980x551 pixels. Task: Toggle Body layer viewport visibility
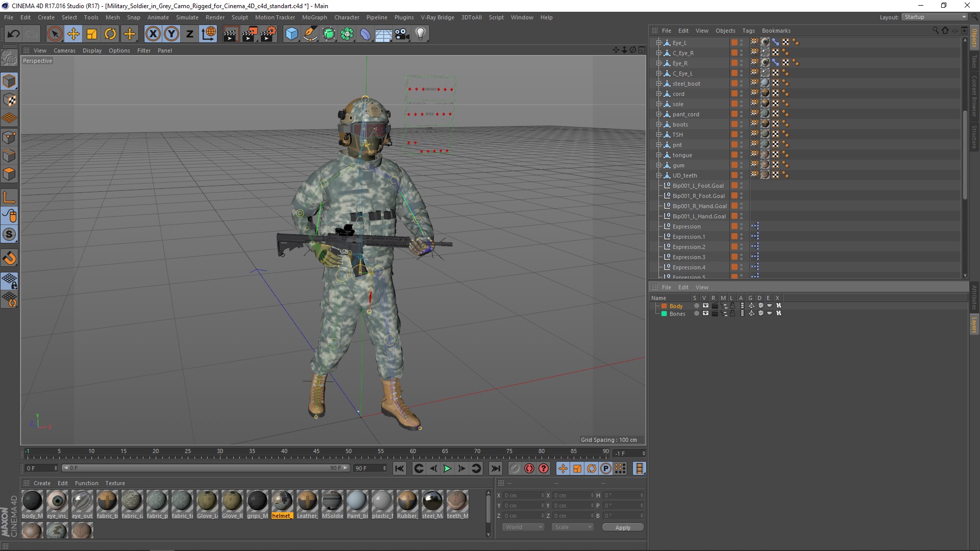(x=705, y=306)
